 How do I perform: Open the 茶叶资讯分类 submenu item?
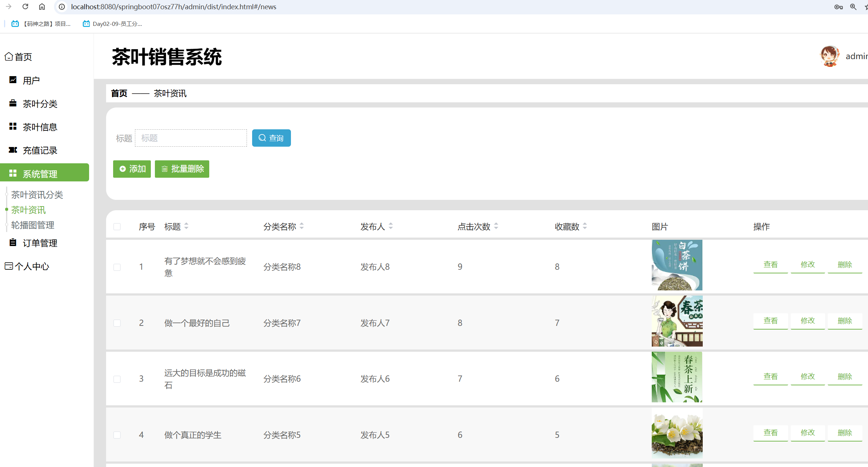coord(37,194)
